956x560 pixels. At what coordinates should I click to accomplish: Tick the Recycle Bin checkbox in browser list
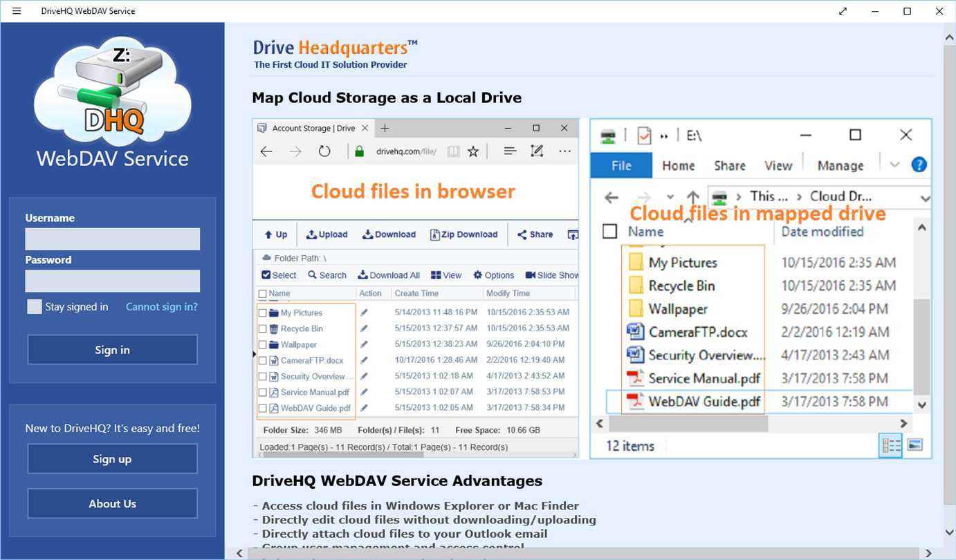pos(262,329)
